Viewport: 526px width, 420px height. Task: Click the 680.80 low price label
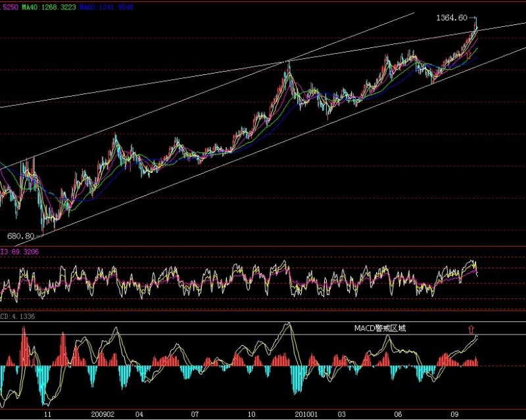coord(20,235)
